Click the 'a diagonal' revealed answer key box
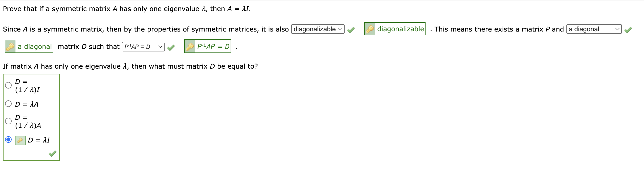The height and width of the screenshot is (170, 644). coord(29,46)
